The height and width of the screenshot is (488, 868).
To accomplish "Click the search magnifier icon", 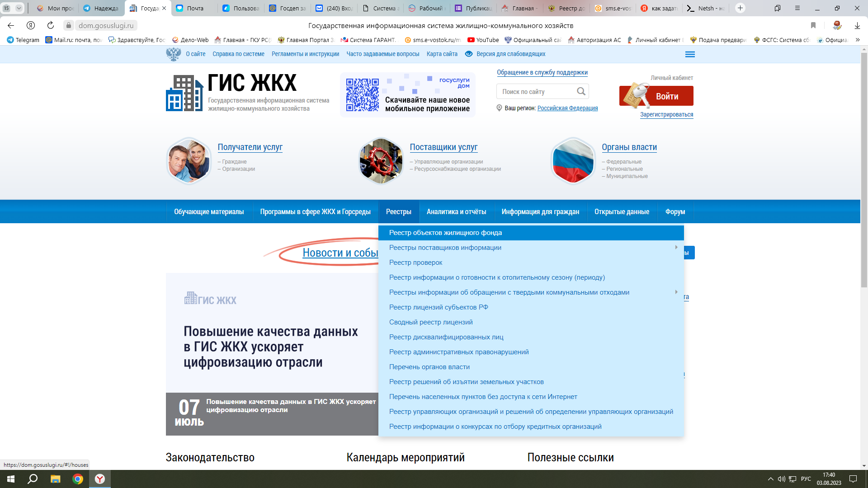I will [581, 91].
